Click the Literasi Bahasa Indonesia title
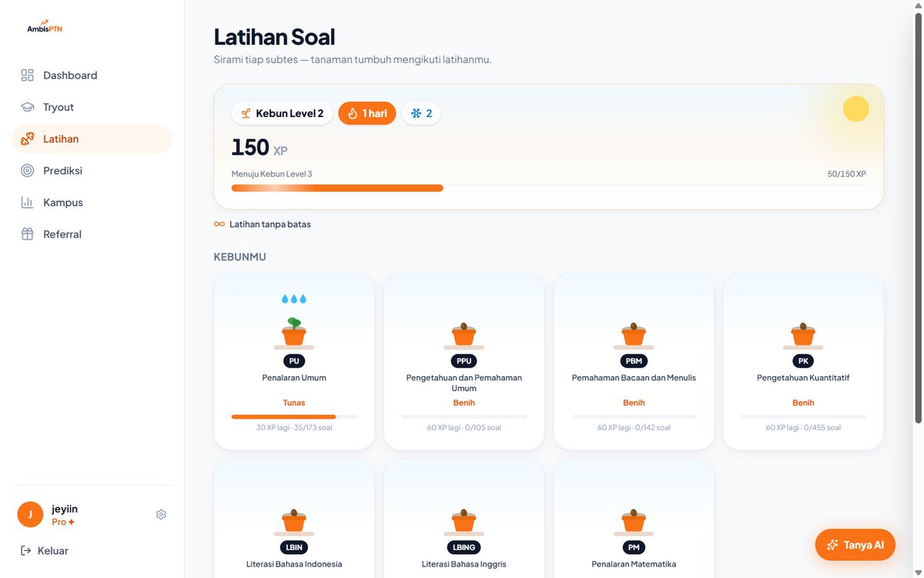The width and height of the screenshot is (924, 578). (x=294, y=564)
